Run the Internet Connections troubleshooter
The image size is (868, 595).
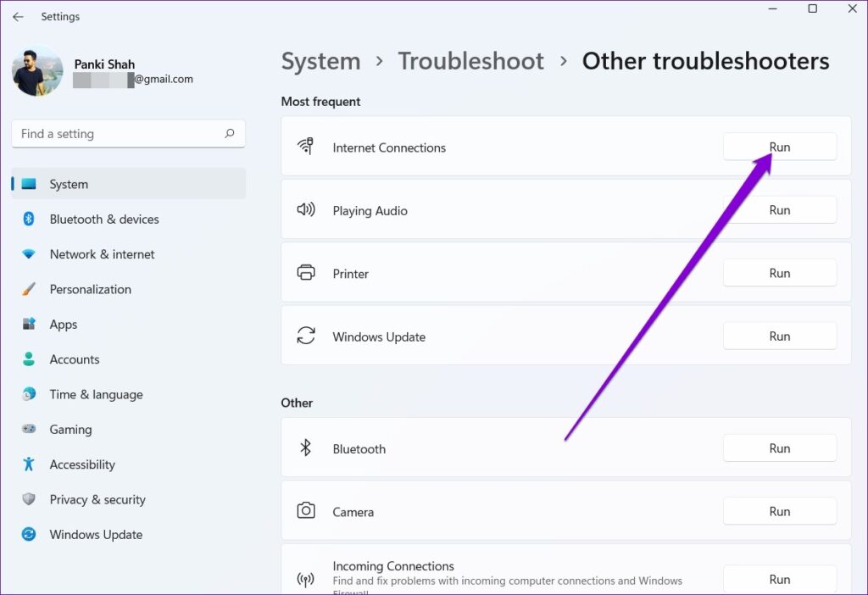(x=779, y=146)
